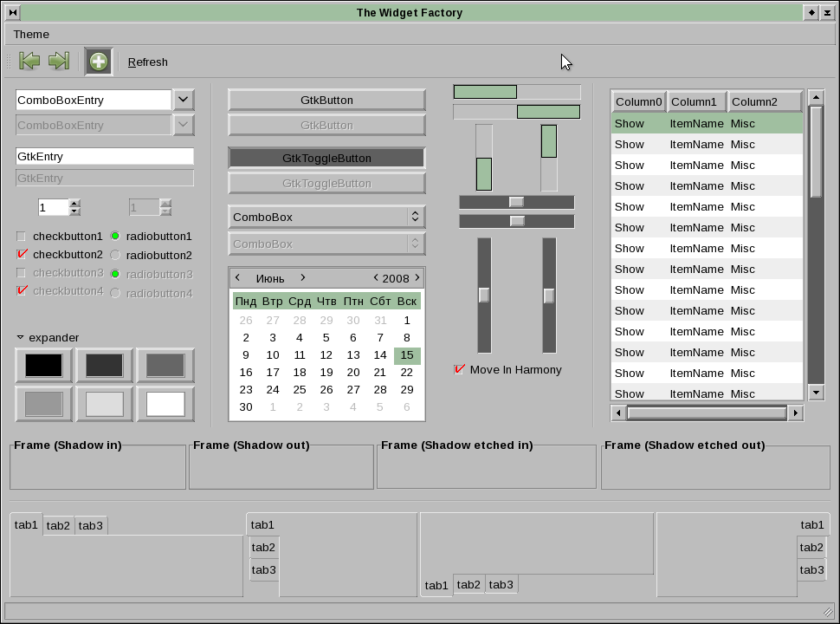Go to previous year in calendar
Screen dimensions: 840x624
[x=376, y=277]
